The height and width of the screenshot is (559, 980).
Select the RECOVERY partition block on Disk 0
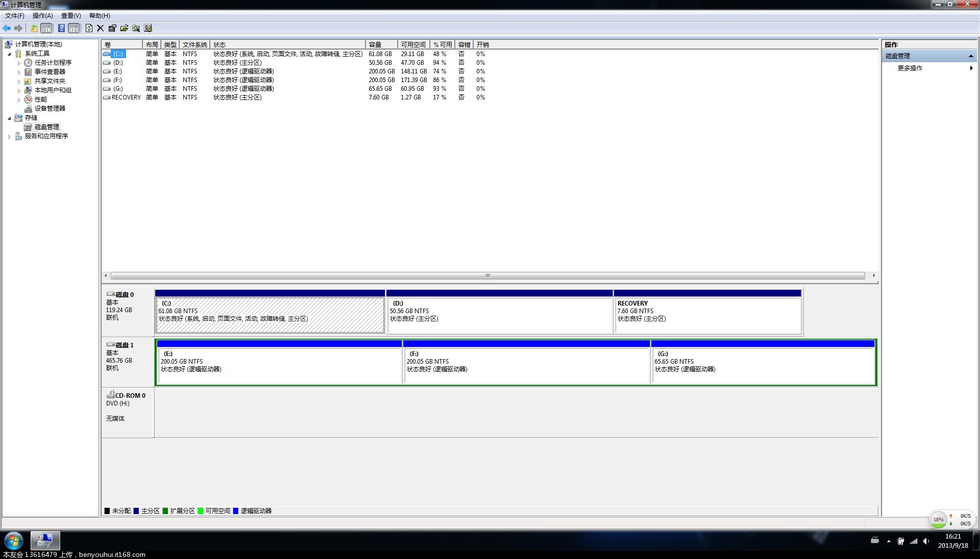(707, 315)
